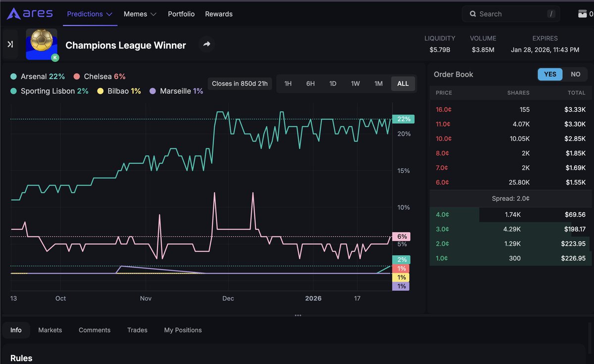Click the TOTAL column header
This screenshot has width=594, height=364.
tap(577, 92)
